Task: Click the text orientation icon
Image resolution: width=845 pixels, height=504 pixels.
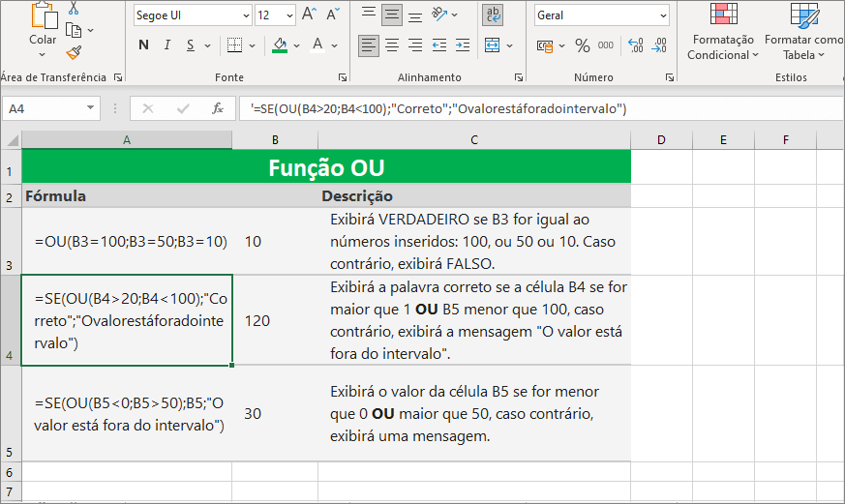Action: 439,15
